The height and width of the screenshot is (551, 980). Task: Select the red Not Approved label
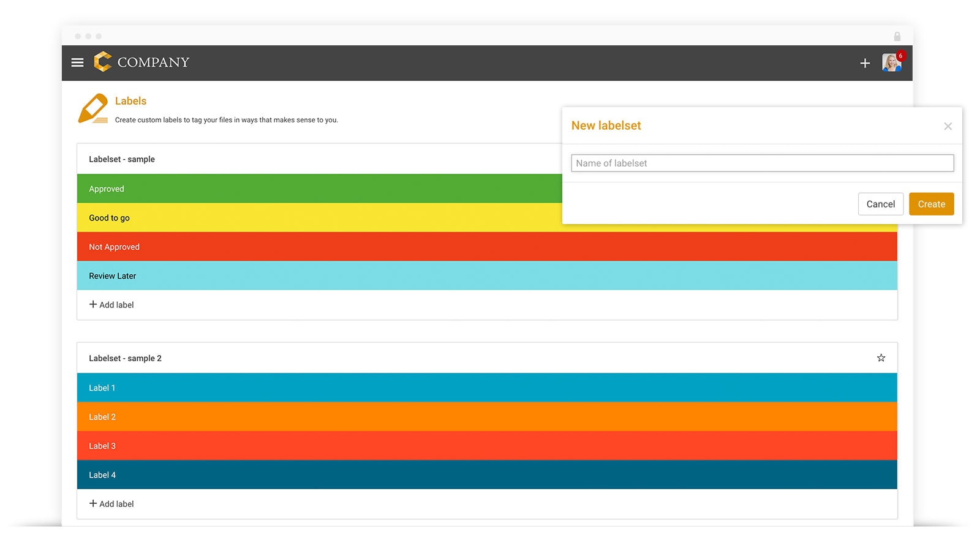pos(486,247)
